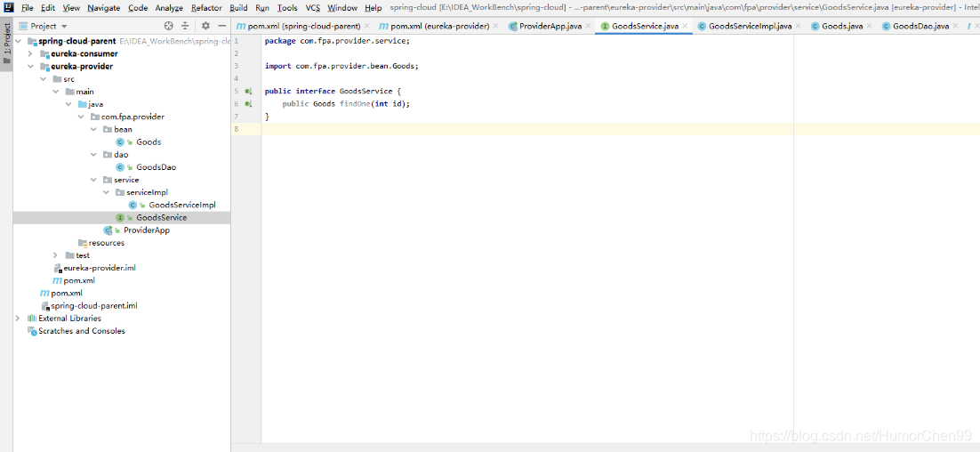The height and width of the screenshot is (452, 980).
Task: Open the Navigate menu
Action: coord(104,8)
